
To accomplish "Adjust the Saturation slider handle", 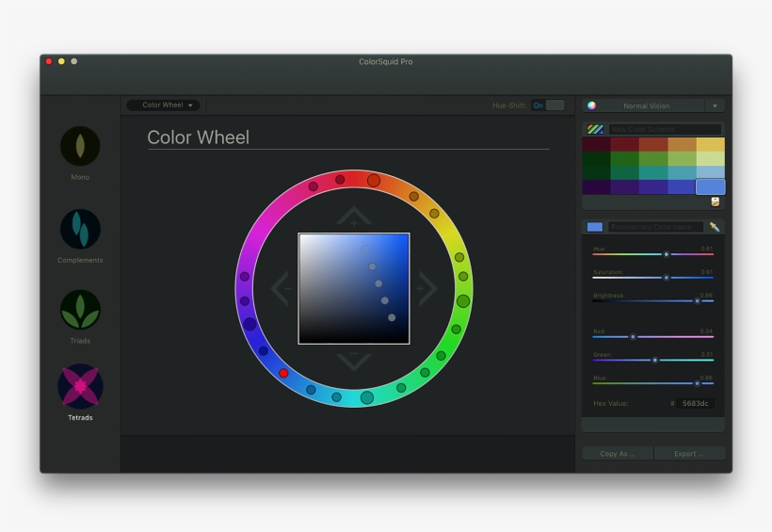I will point(667,278).
